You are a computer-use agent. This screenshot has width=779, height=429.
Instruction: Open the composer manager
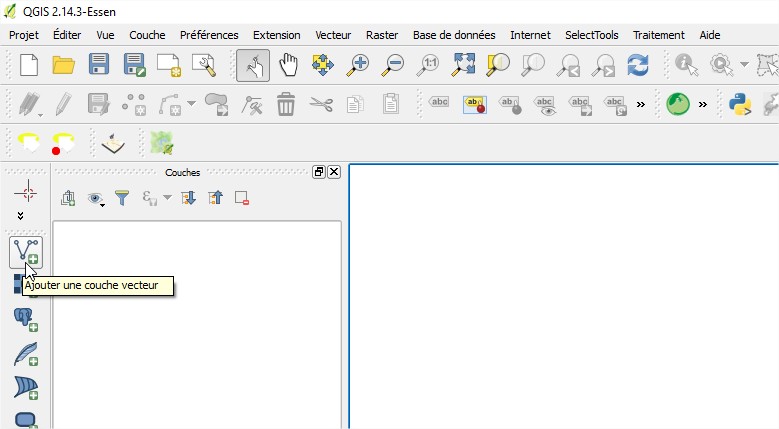coord(204,65)
